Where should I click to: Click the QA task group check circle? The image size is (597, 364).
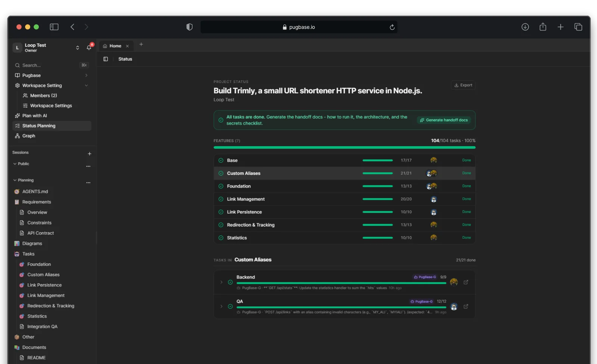(x=230, y=307)
